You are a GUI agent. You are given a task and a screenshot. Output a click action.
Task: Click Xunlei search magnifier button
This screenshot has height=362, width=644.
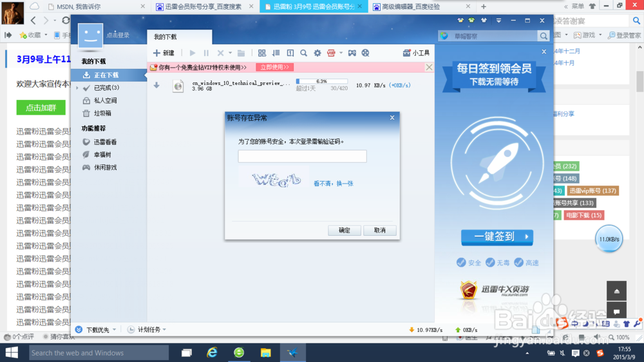coord(544,36)
